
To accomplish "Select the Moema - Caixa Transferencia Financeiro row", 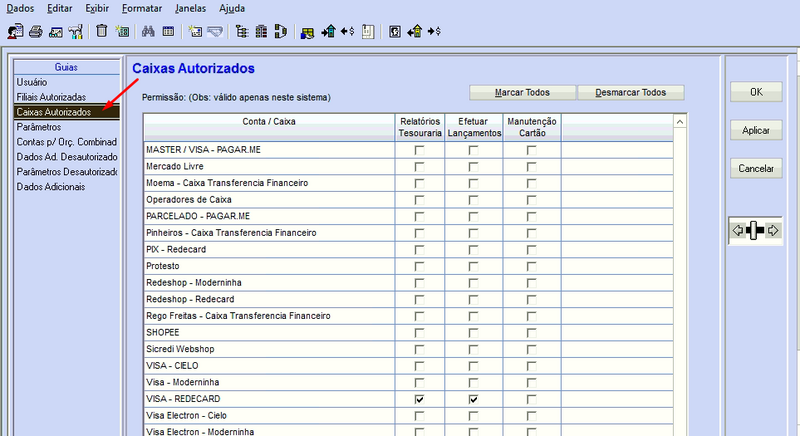I will click(408, 183).
